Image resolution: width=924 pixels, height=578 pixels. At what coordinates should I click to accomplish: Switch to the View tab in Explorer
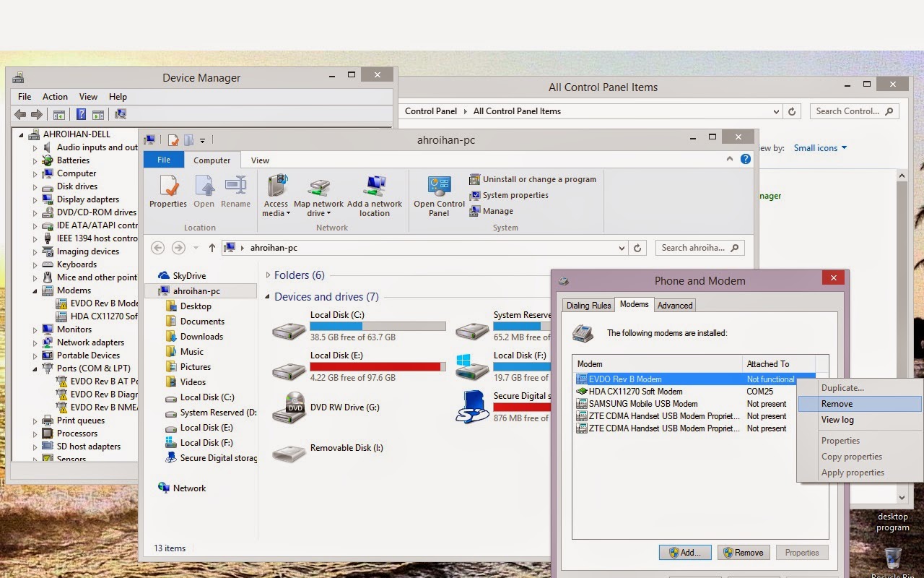(260, 160)
